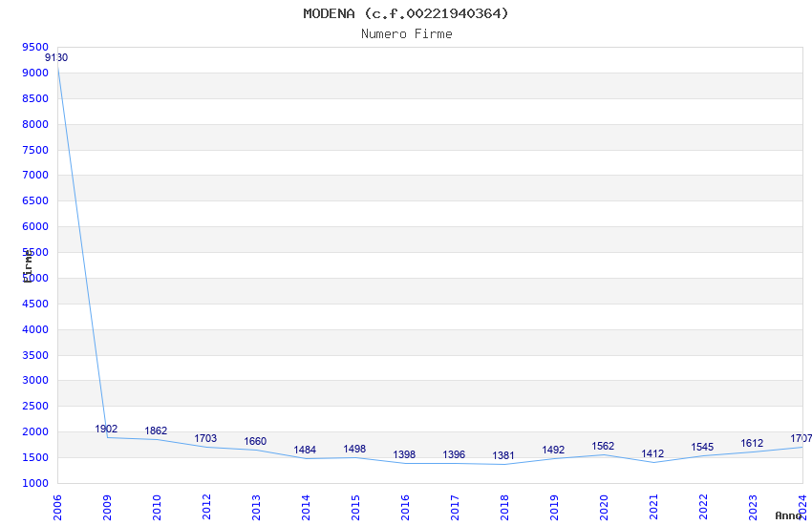Select the 1412 data label

click(x=652, y=453)
